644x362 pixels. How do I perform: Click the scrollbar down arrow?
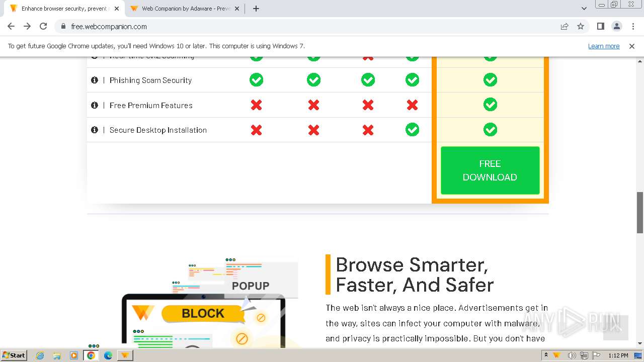pos(640,344)
